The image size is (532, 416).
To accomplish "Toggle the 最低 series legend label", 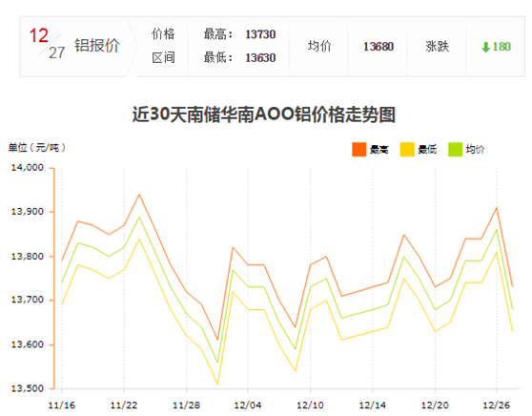I will [x=427, y=150].
